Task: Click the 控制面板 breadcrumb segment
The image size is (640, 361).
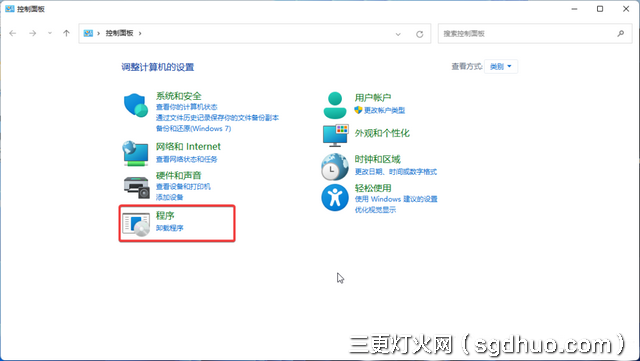Action: (x=120, y=33)
